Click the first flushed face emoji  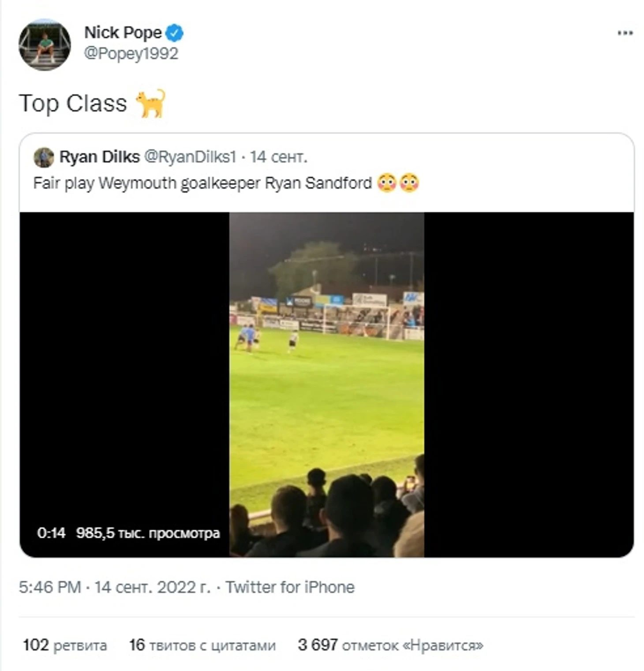pos(387,183)
